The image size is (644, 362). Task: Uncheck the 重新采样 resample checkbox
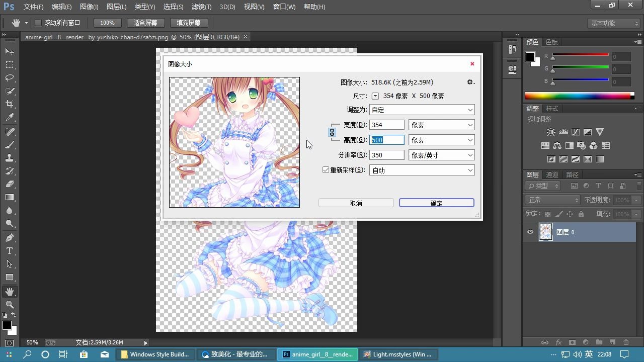(x=326, y=170)
